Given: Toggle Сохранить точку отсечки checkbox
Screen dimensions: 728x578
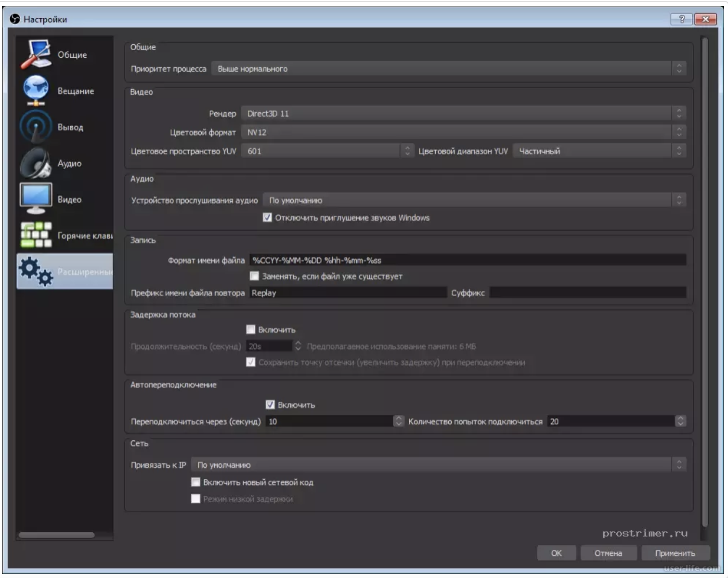Looking at the screenshot, I should click(x=250, y=362).
